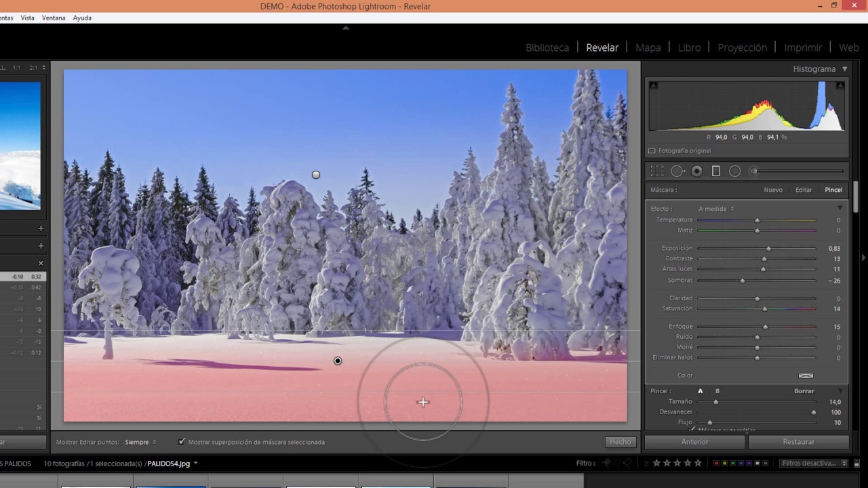Screen dimensions: 868x488
Task: Open PALIDOS4.jpg filmstrip source dropdown
Action: 195,463
